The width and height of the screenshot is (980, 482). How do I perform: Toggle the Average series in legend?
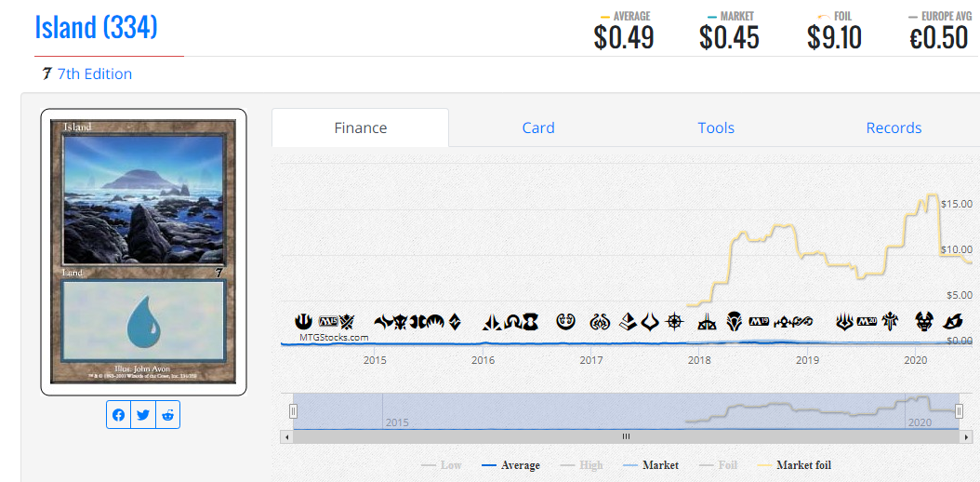tap(511, 465)
